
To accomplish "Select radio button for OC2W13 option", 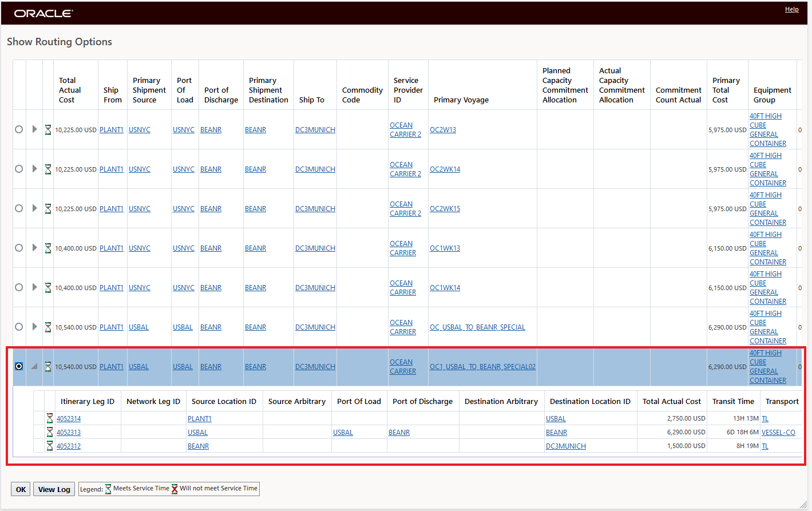I will pyautogui.click(x=19, y=129).
